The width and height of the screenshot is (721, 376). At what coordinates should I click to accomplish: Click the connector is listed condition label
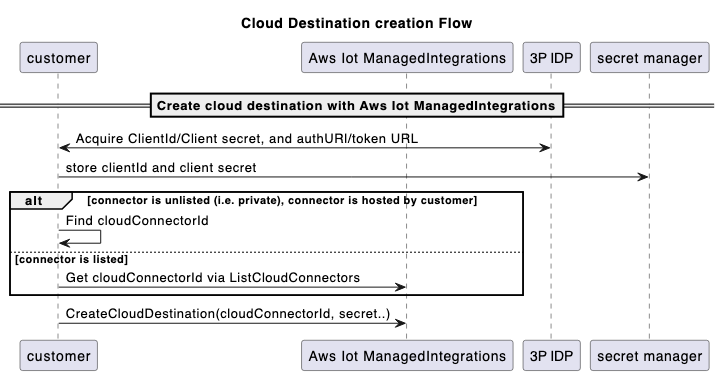click(71, 259)
